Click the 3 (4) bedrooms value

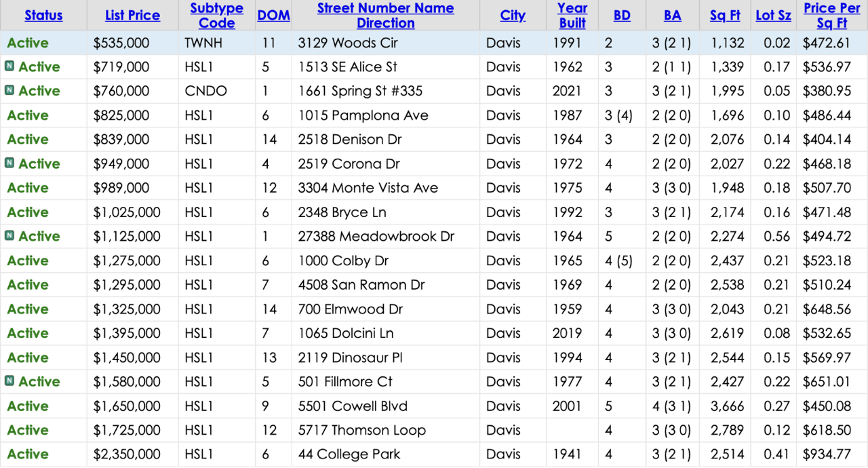[618, 115]
